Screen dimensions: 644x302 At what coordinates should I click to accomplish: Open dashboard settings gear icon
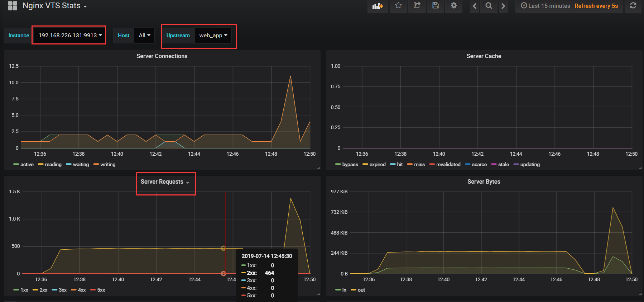(454, 6)
